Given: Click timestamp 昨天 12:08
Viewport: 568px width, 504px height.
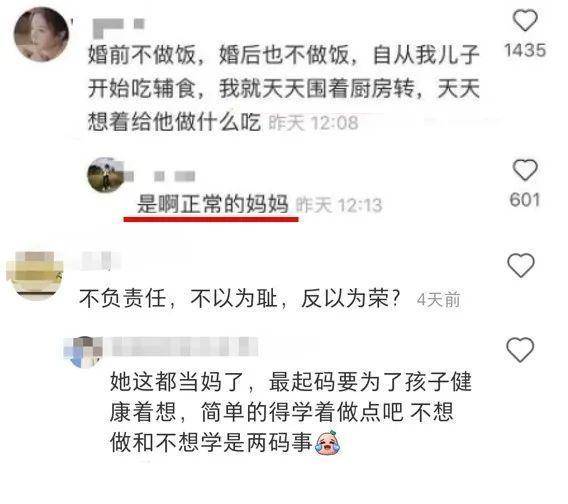Looking at the screenshot, I should (x=313, y=123).
